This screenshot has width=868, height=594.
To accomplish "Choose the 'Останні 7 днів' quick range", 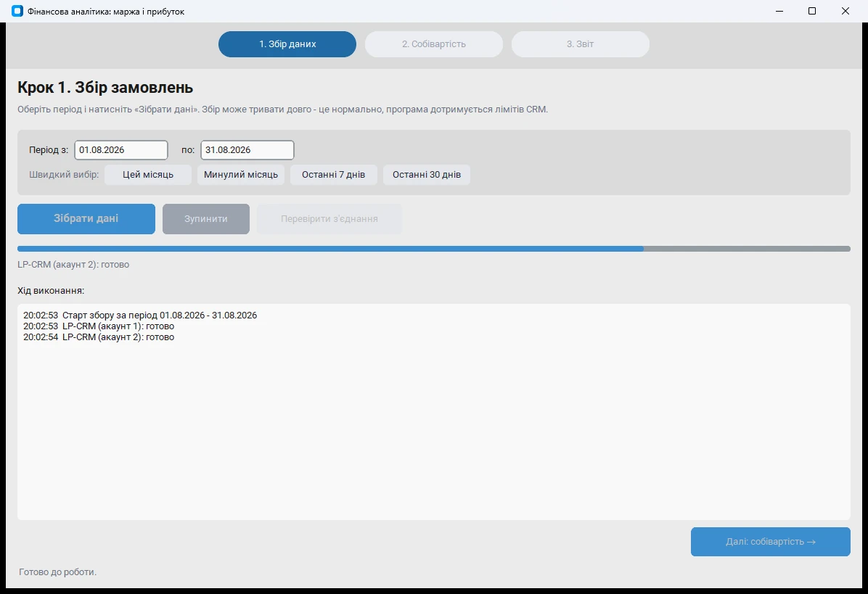I will [x=333, y=175].
